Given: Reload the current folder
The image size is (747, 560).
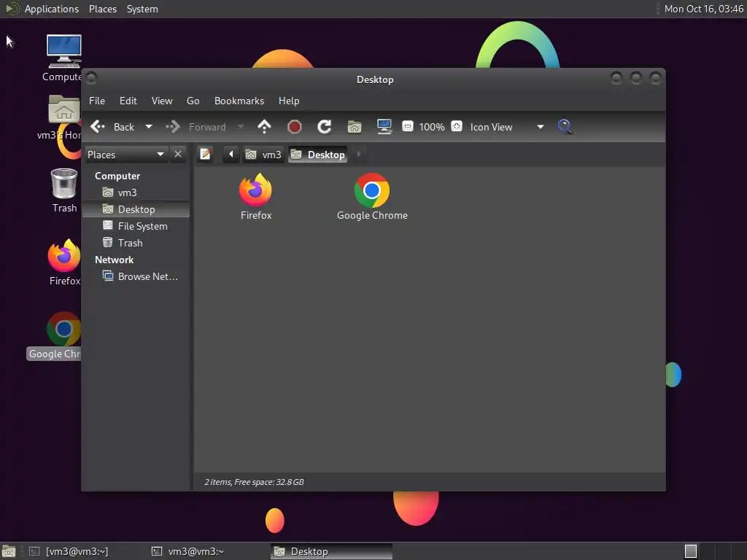Looking at the screenshot, I should click(x=325, y=127).
